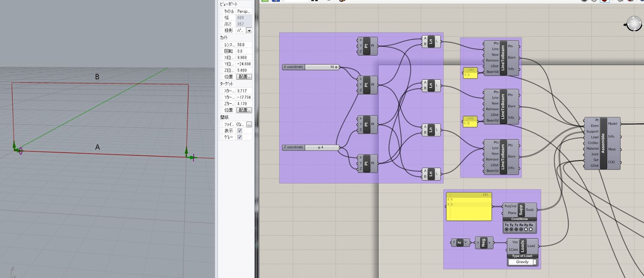644x278 pixels.
Task: Select the bottom Pt point component
Action: tap(367, 163)
